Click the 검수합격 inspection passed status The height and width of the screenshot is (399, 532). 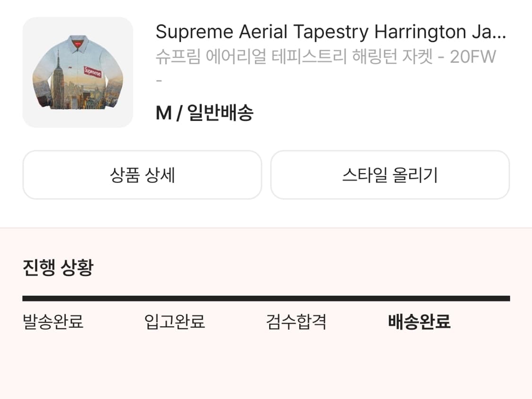click(297, 321)
